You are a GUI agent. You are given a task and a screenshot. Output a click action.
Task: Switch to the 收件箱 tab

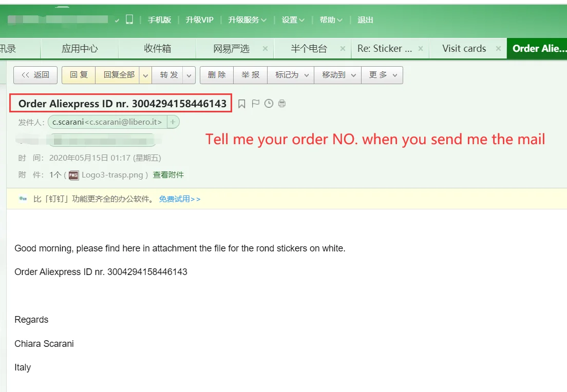(157, 48)
